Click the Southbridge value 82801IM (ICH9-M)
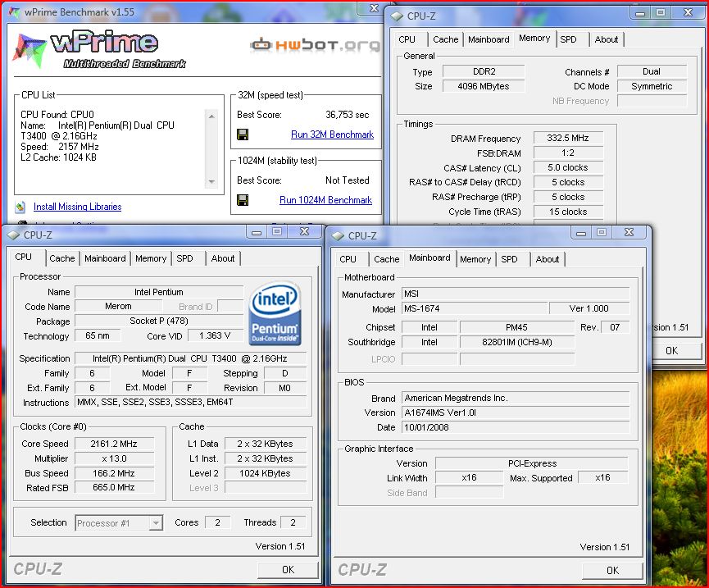 click(x=517, y=343)
